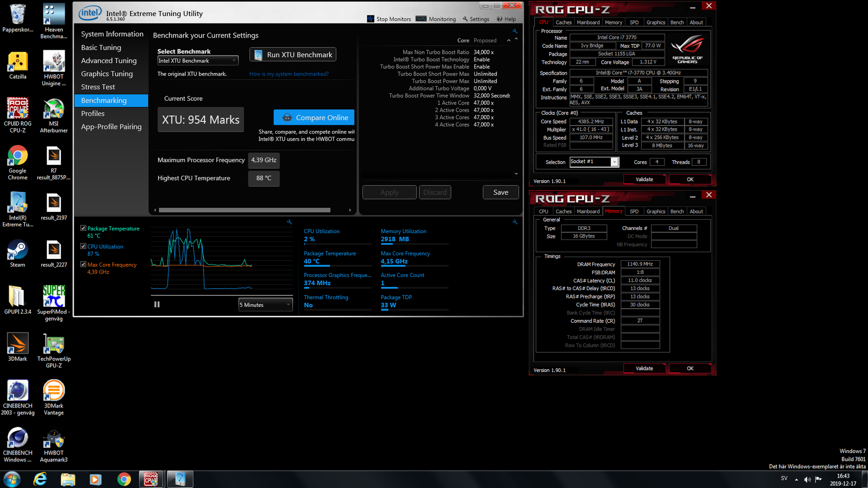Click the Windows Start button
This screenshot has height=488, width=868.
12,479
